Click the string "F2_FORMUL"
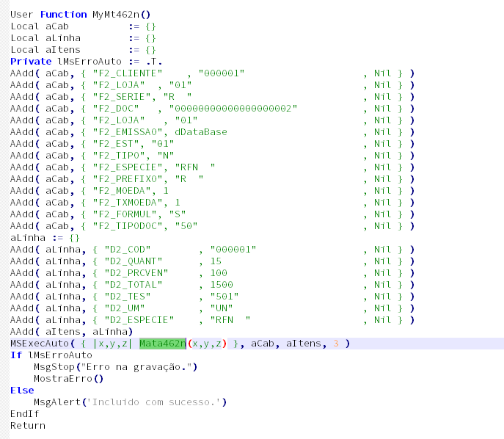Screen dimensions: 504x439 click(125, 214)
